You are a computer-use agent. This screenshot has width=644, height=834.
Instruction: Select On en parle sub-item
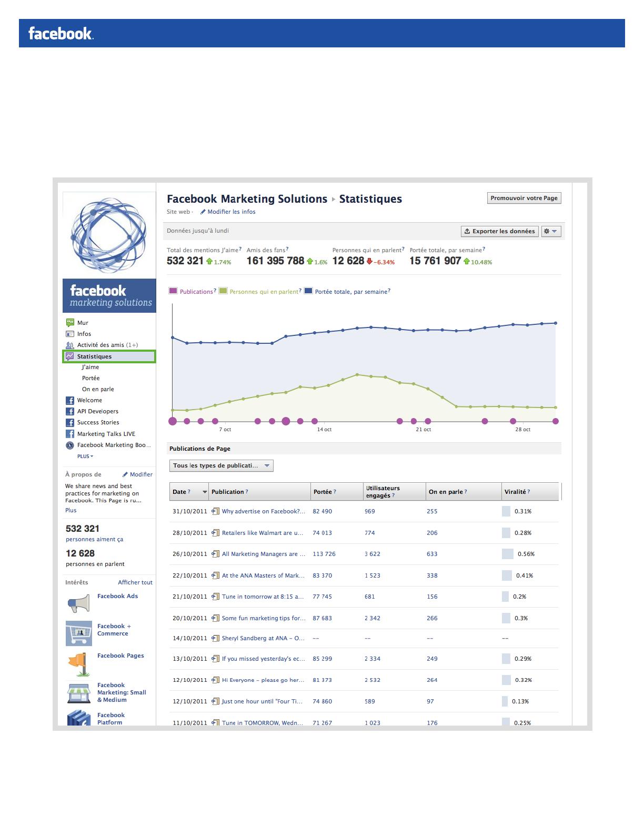pos(98,389)
